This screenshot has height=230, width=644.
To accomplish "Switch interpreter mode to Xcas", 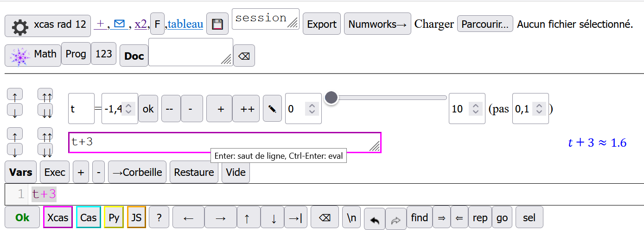I will [58, 218].
